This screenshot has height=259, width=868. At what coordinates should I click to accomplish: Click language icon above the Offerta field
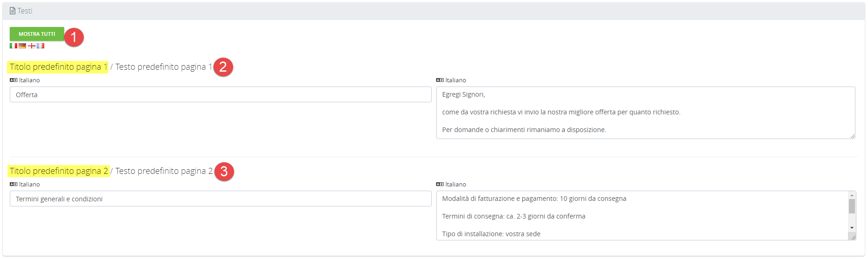13,80
